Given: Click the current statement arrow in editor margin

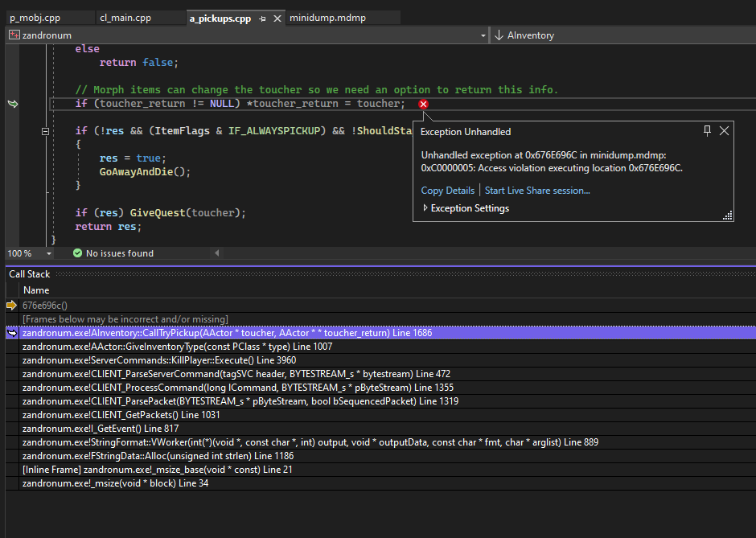Looking at the screenshot, I should pyautogui.click(x=12, y=104).
